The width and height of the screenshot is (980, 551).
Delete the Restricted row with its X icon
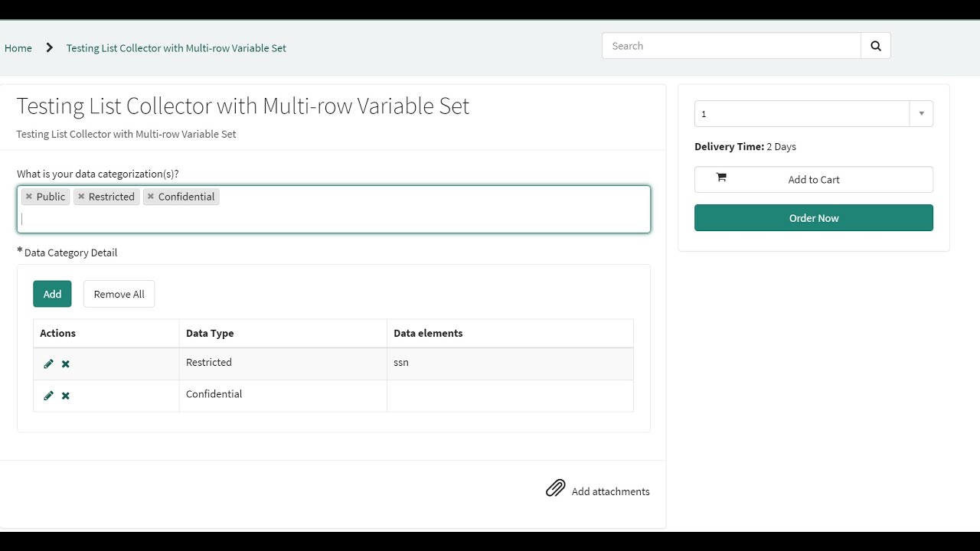(x=65, y=364)
